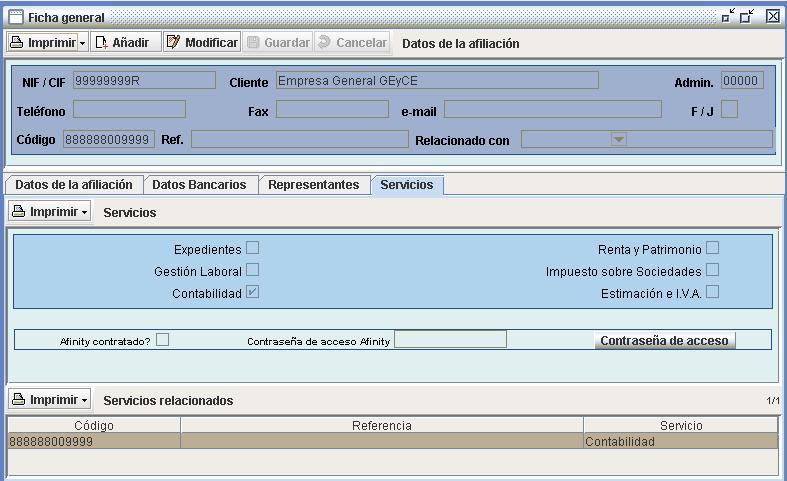787x481 pixels.
Task: Click the Añadir new record icon
Action: coord(101,42)
